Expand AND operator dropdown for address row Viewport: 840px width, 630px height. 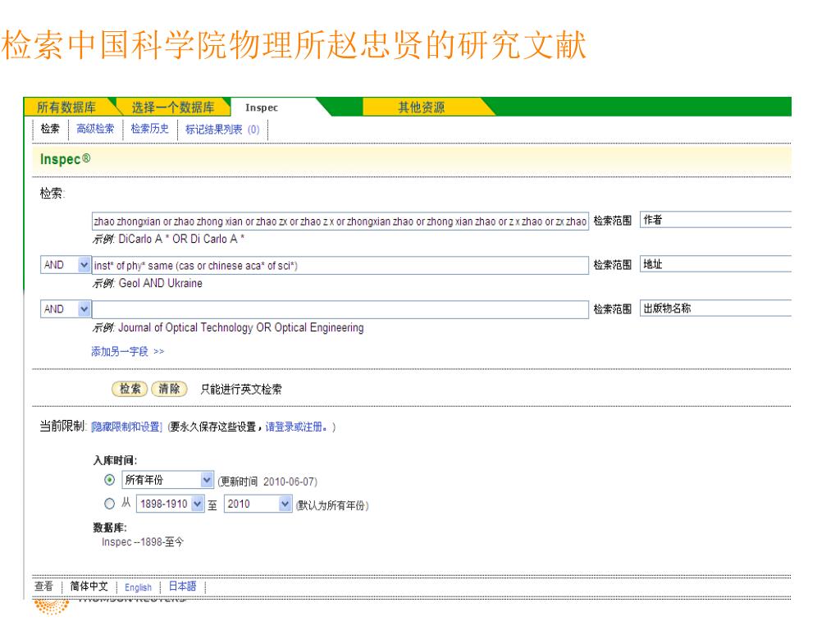coord(66,265)
